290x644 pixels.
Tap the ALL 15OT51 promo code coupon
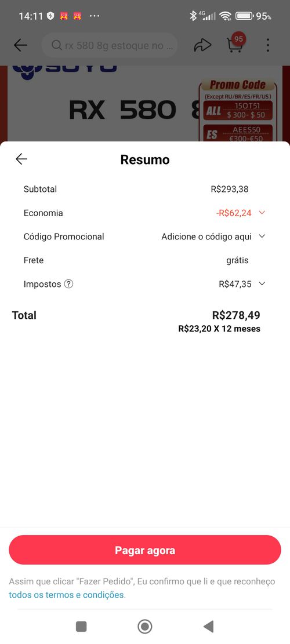coord(238,111)
